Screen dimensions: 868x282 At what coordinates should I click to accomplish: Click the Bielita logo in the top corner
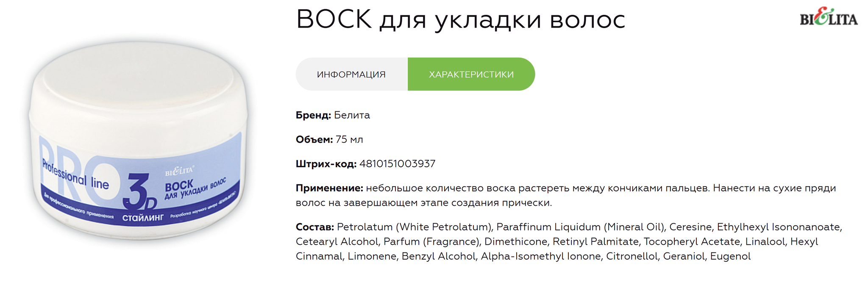pos(829,18)
